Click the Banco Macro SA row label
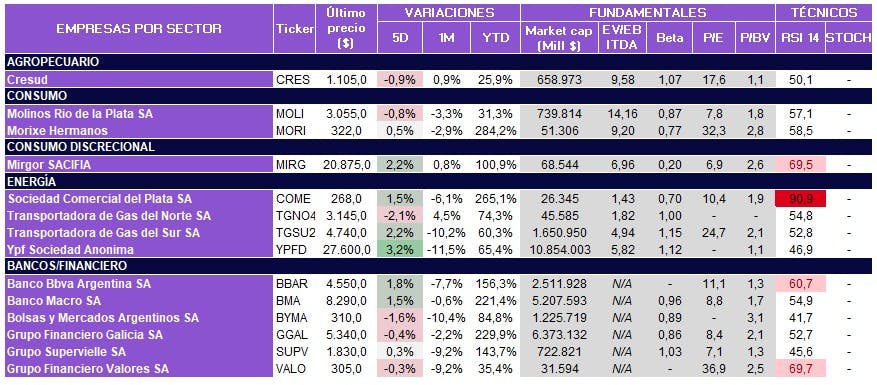The width and height of the screenshot is (877, 385). click(139, 301)
